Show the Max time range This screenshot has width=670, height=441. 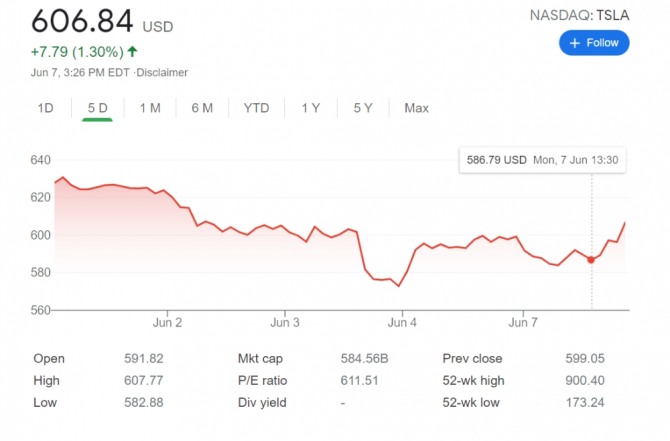tap(416, 108)
